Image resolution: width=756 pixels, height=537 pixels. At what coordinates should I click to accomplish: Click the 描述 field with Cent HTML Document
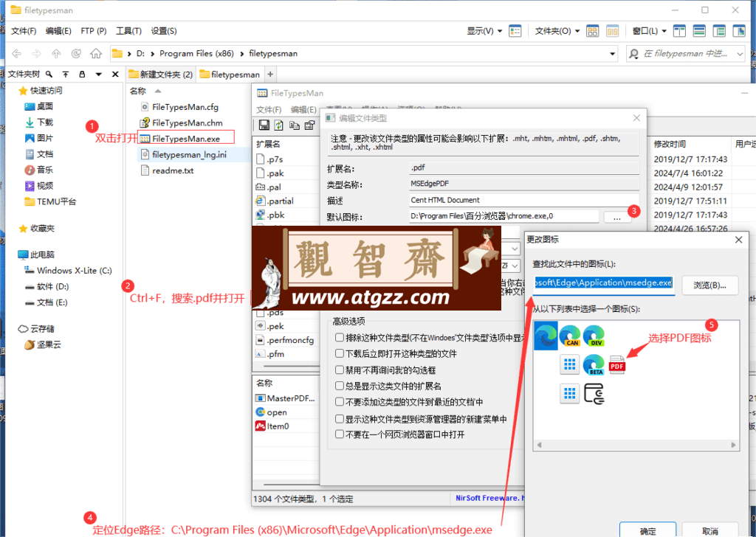[524, 200]
